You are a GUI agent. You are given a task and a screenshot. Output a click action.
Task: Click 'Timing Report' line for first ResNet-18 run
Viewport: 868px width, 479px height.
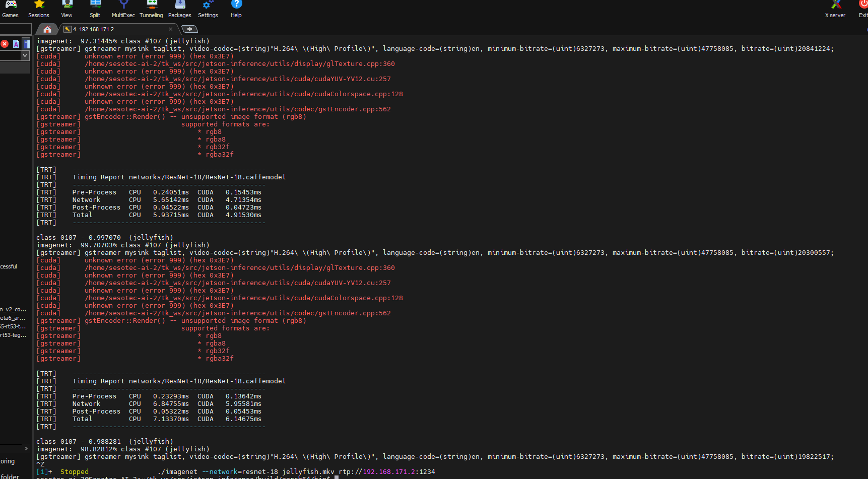click(x=179, y=177)
